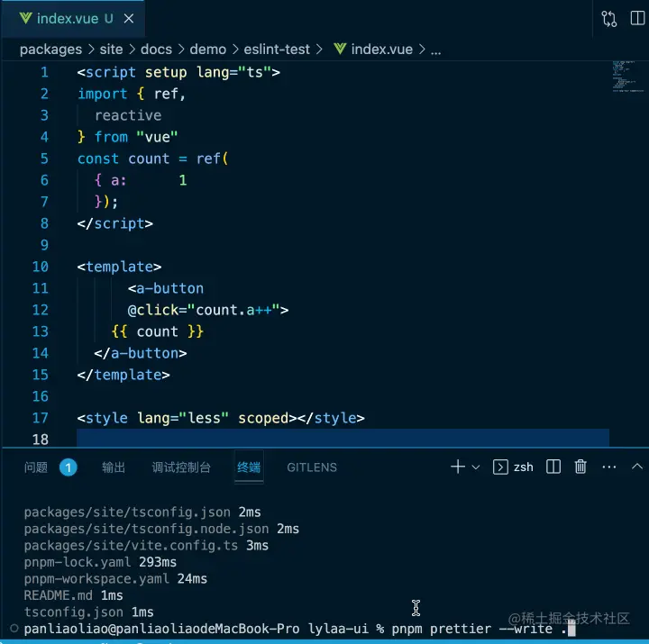
Task: Split the terminal panel
Action: click(x=553, y=467)
